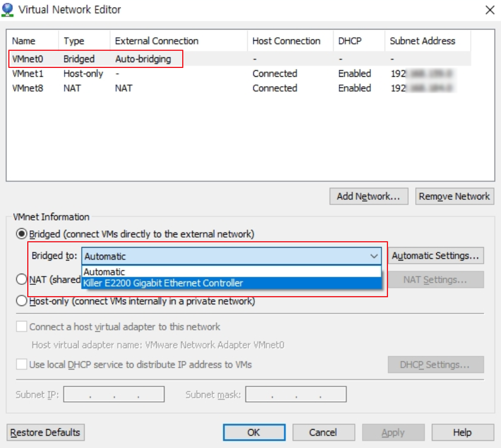Image resolution: width=501 pixels, height=448 pixels.
Task: Open Automatic Settings
Action: point(436,255)
